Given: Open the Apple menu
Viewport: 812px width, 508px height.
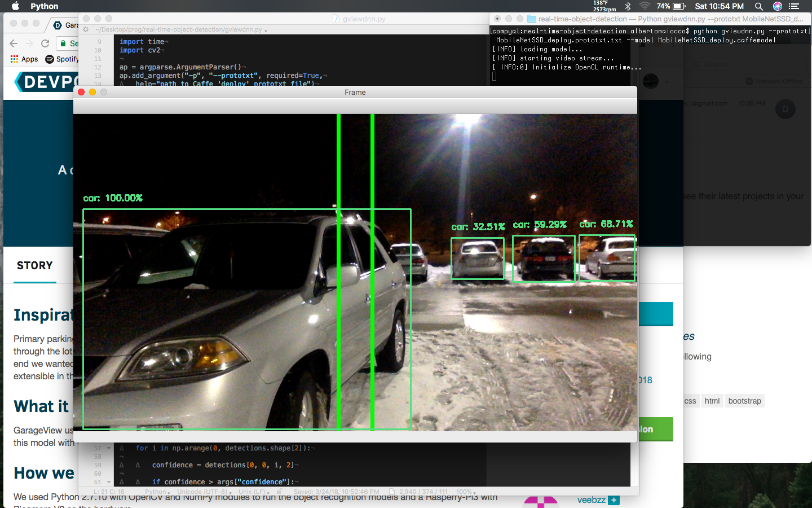Looking at the screenshot, I should pos(15,6).
